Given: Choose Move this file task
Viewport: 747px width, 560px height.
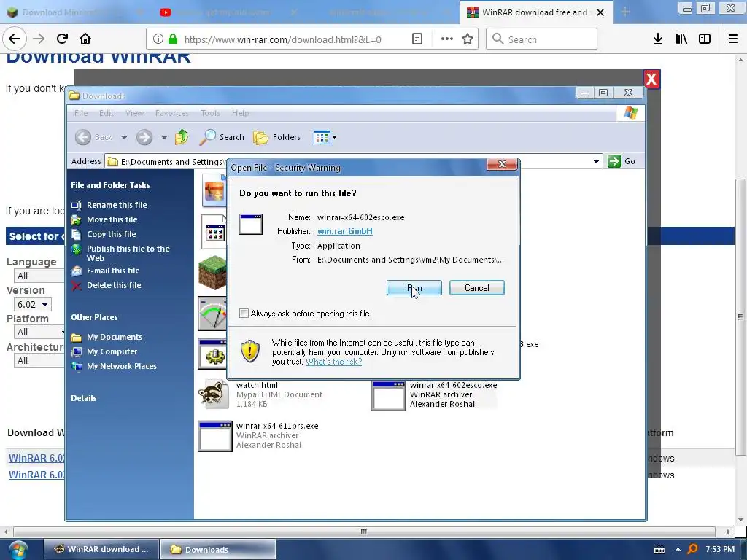Looking at the screenshot, I should (x=112, y=219).
